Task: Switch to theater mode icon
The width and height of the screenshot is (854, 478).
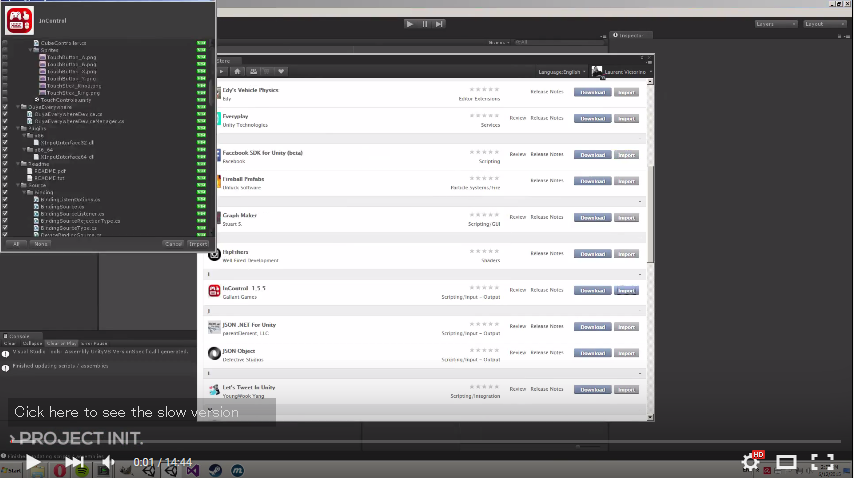Action: click(786, 463)
